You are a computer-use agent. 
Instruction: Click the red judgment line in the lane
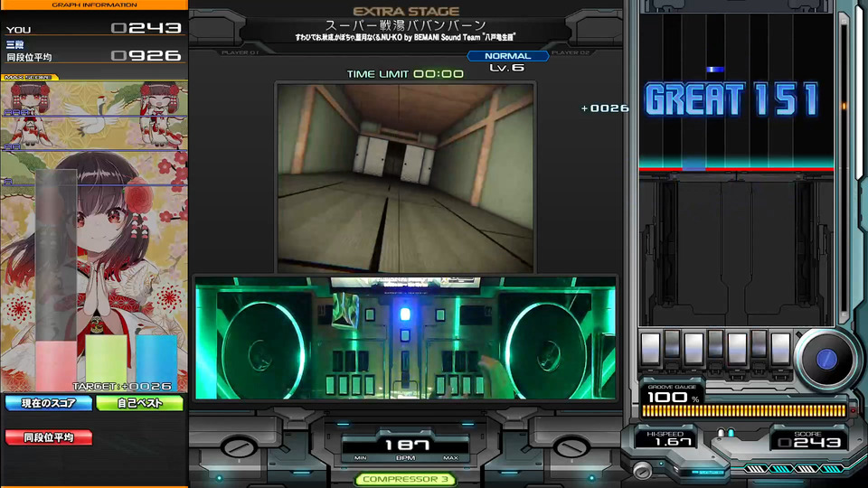(x=736, y=168)
